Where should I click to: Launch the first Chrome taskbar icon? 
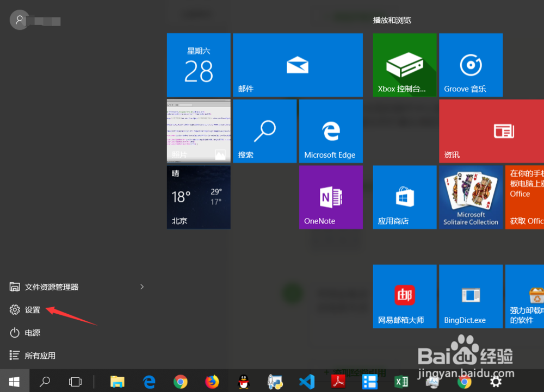181,382
